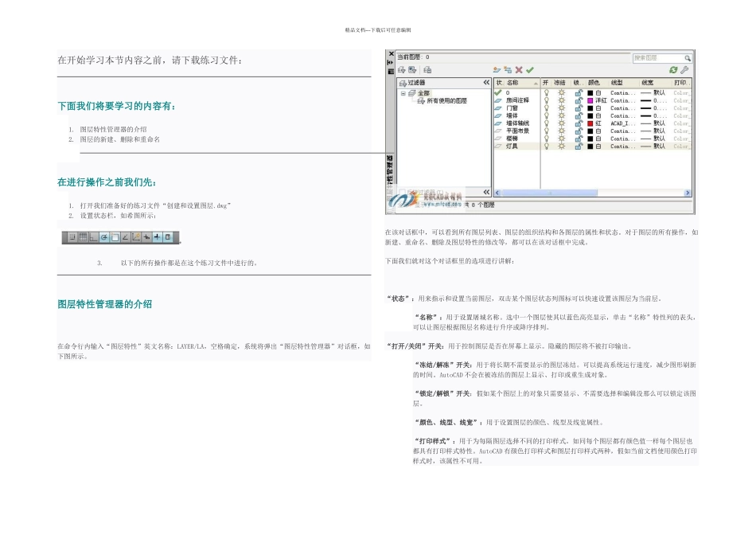Click the red X delete layer icon
The width and height of the screenshot is (756, 535).
pyautogui.click(x=519, y=70)
